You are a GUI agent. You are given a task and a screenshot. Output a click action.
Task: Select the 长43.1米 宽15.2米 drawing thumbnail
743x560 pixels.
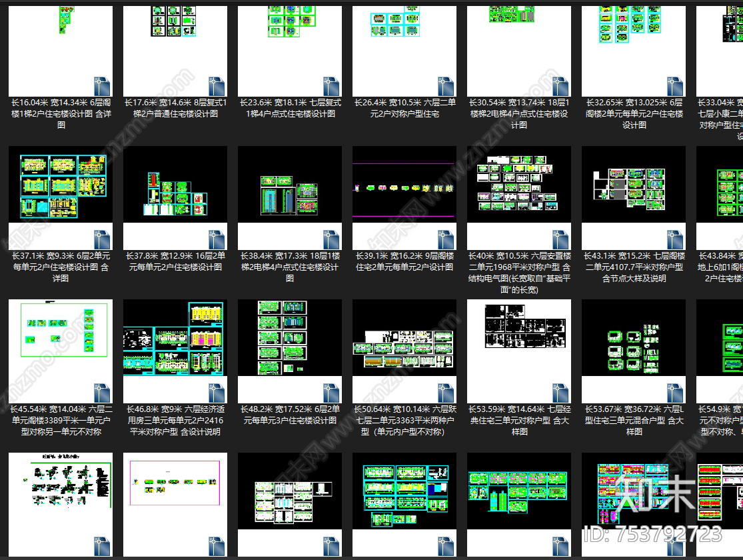(634, 198)
